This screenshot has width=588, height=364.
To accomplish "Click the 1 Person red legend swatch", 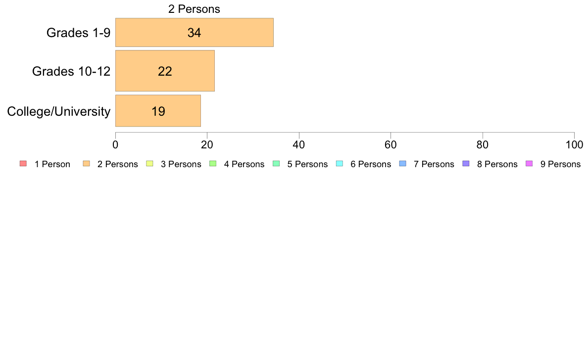I will (x=23, y=163).
